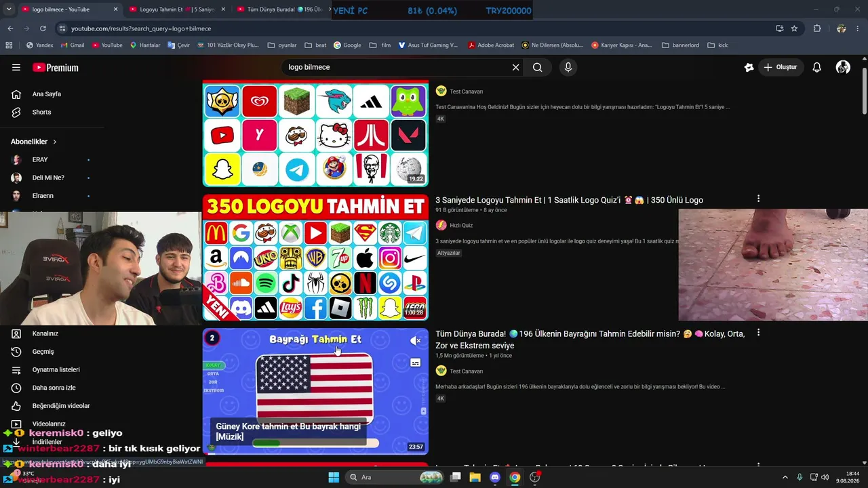Open the 350 LOGOYU TAHMİN ET thumbnail
The width and height of the screenshot is (868, 488).
[x=315, y=258]
